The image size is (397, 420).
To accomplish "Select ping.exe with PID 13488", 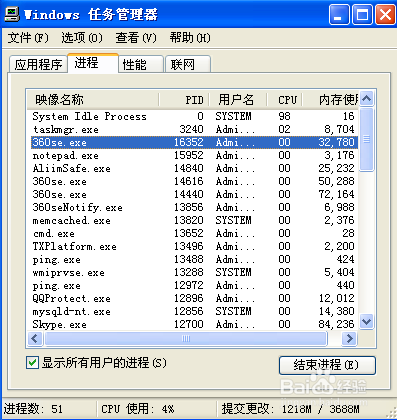I will (x=193, y=259).
